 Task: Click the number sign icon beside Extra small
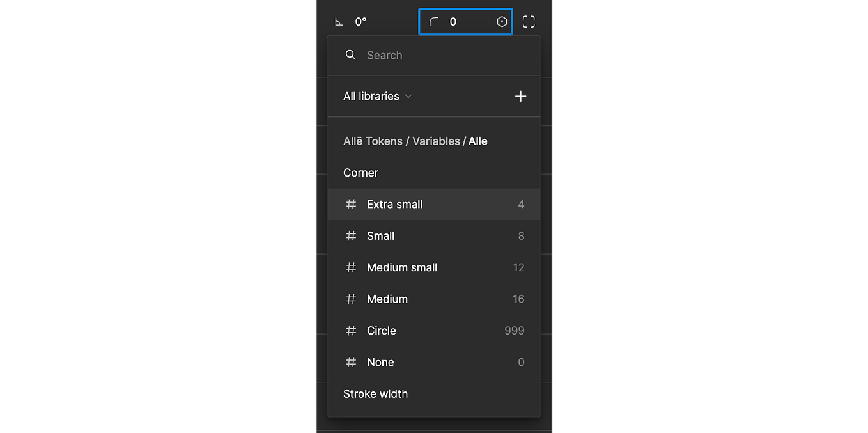(351, 204)
